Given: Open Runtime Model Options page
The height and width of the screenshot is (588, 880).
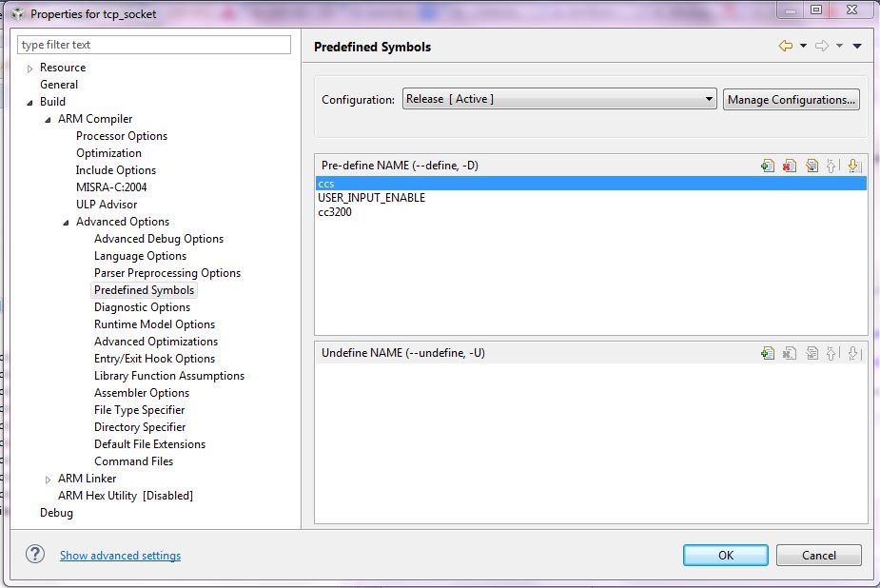Looking at the screenshot, I should point(154,324).
